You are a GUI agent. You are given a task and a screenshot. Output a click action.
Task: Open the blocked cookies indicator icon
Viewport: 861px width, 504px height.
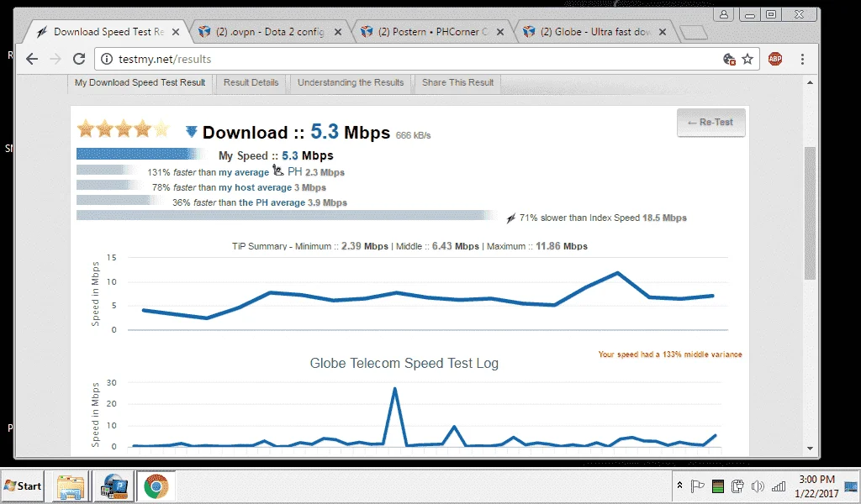(x=729, y=60)
